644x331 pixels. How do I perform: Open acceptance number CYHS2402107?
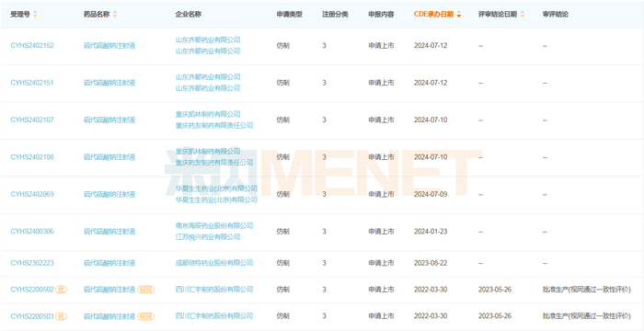pos(32,120)
